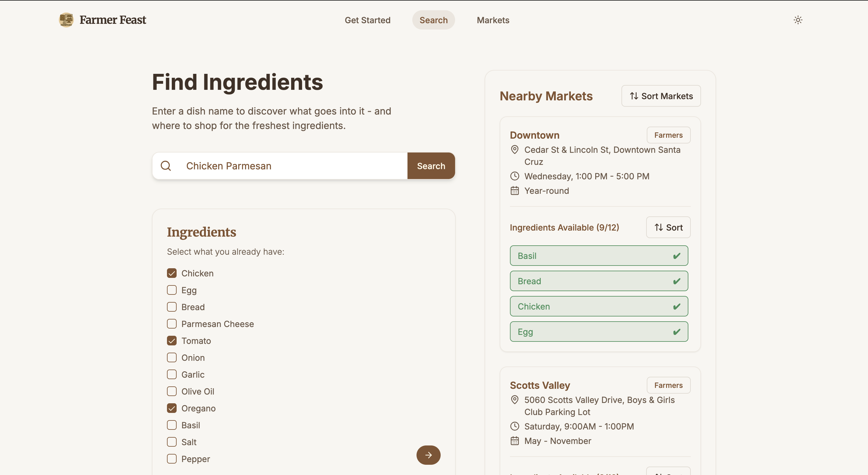Open the Sort Markets dropdown
Image resolution: width=868 pixels, height=475 pixels.
661,96
